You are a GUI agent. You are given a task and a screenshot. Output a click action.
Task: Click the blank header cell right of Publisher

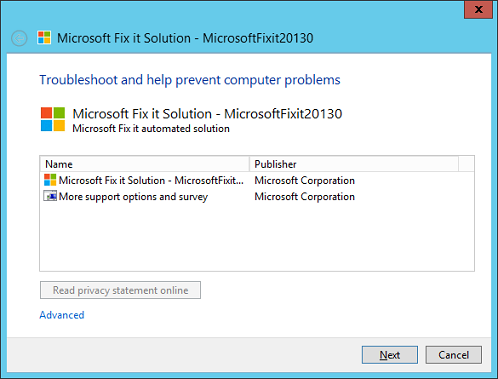tap(466, 164)
